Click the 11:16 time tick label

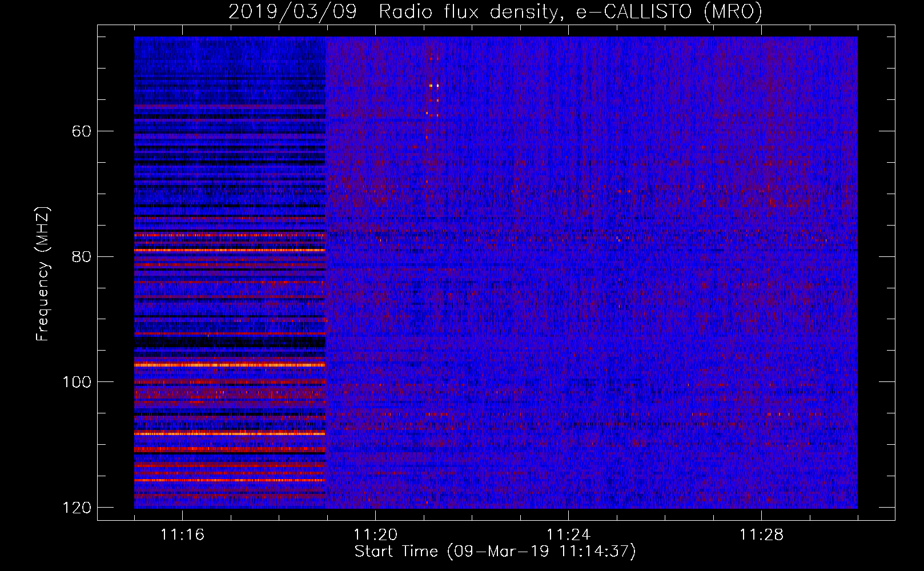pyautogui.click(x=182, y=535)
